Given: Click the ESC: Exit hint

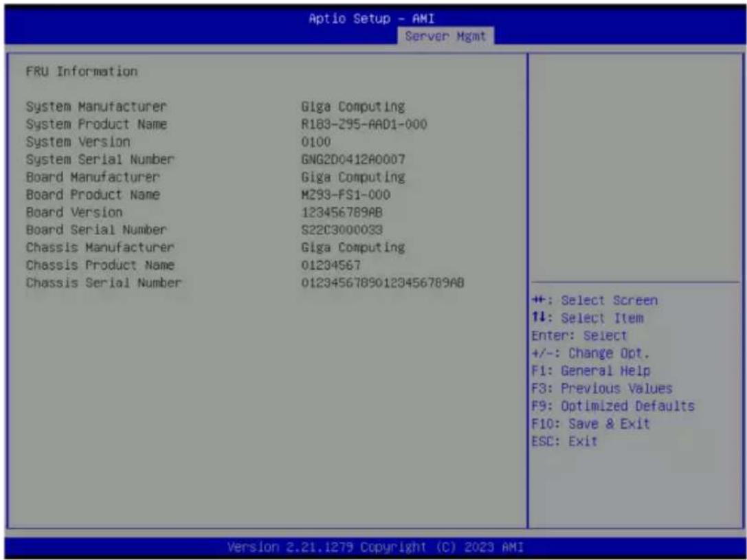Looking at the screenshot, I should [564, 441].
